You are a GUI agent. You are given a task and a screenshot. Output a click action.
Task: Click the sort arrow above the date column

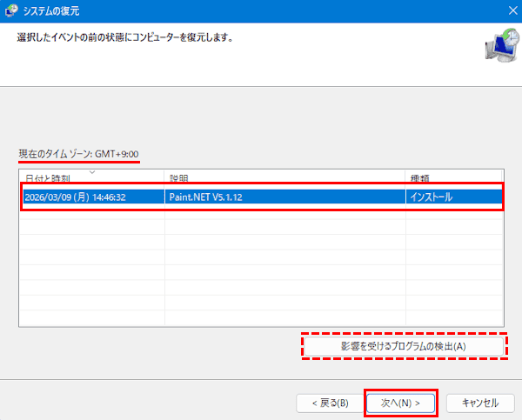click(92, 172)
